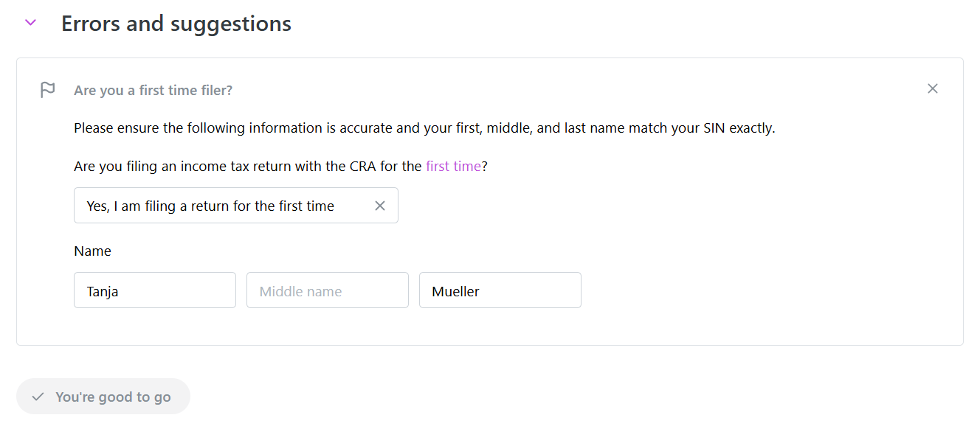Image resolution: width=980 pixels, height=429 pixels.
Task: Focus the first name field containing Tanja
Action: point(154,290)
